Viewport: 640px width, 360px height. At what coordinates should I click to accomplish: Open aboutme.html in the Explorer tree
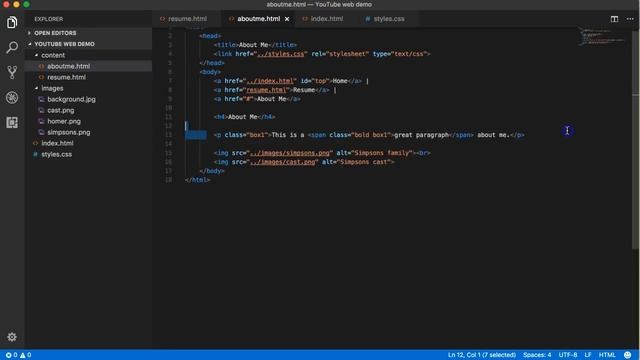point(68,66)
